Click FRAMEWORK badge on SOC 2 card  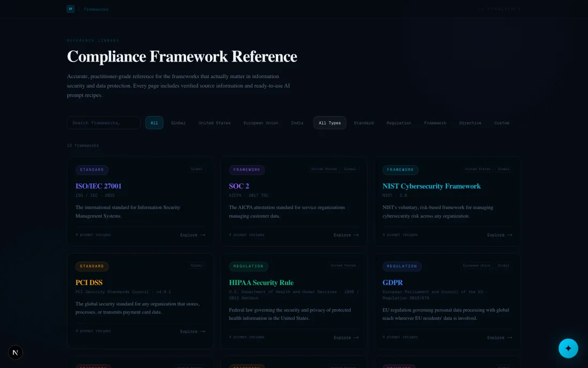tap(247, 170)
